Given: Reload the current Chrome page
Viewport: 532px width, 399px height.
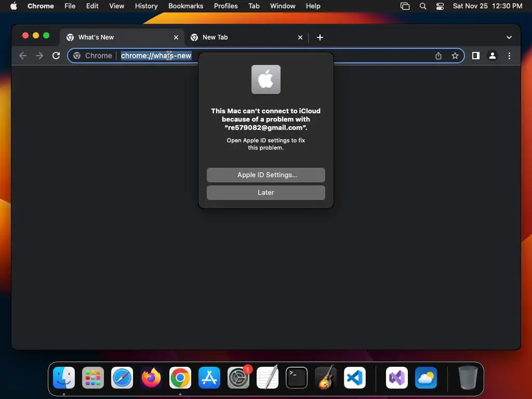Looking at the screenshot, I should pos(56,56).
